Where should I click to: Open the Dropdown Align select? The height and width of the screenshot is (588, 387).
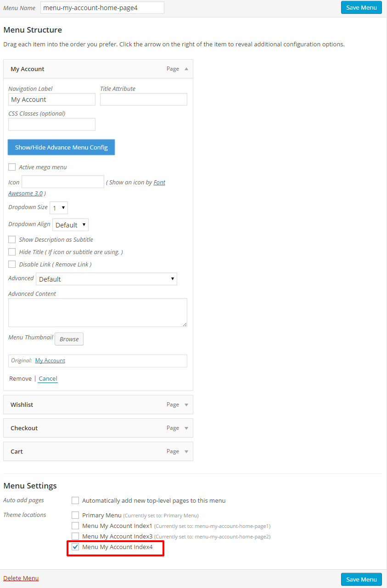(70, 225)
